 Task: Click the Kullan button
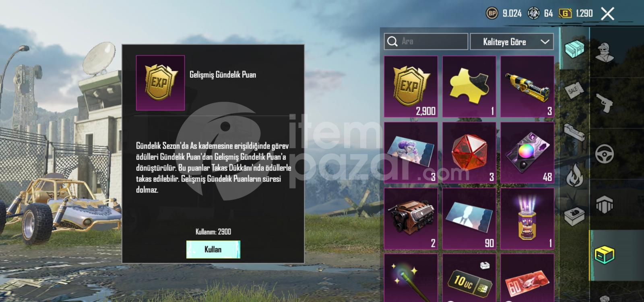point(213,249)
